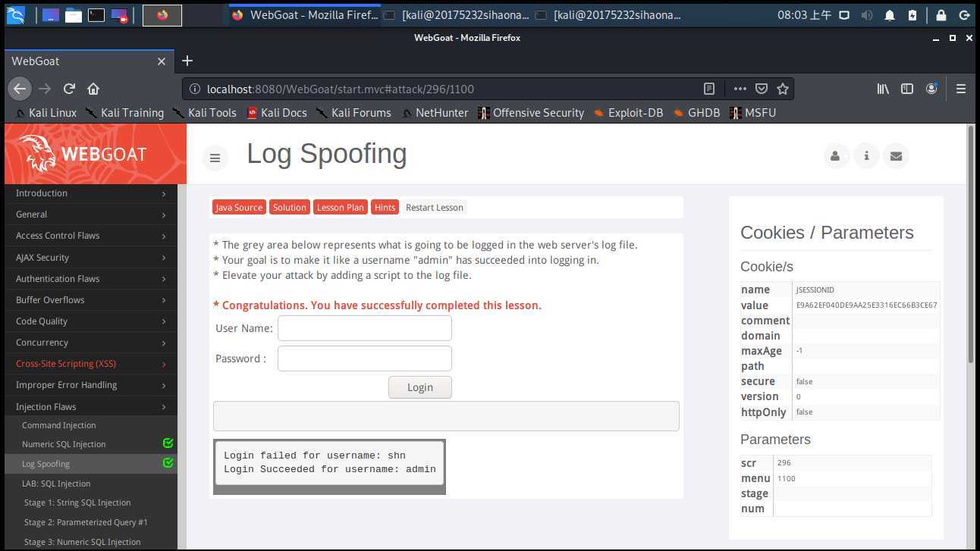The height and width of the screenshot is (551, 980).
Task: Bookmark this page with the star icon
Action: coord(783,89)
